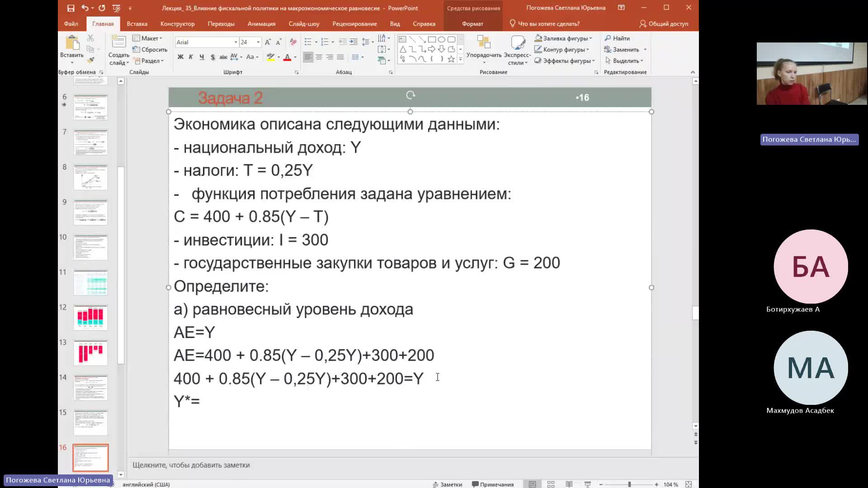Toggle italic К formatting
The height and width of the screenshot is (488, 868).
tap(191, 57)
